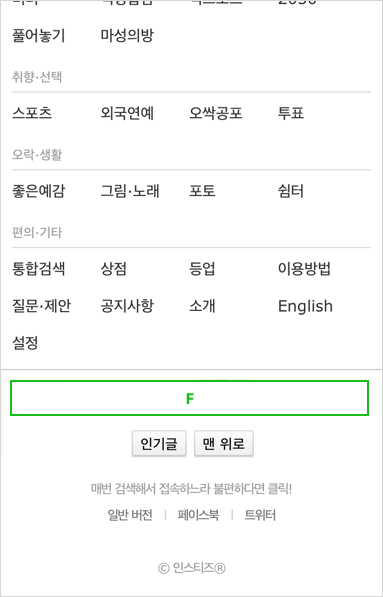Viewport: 383px width, 597px height.
Task: Click the 인기글 button
Action: 159,443
